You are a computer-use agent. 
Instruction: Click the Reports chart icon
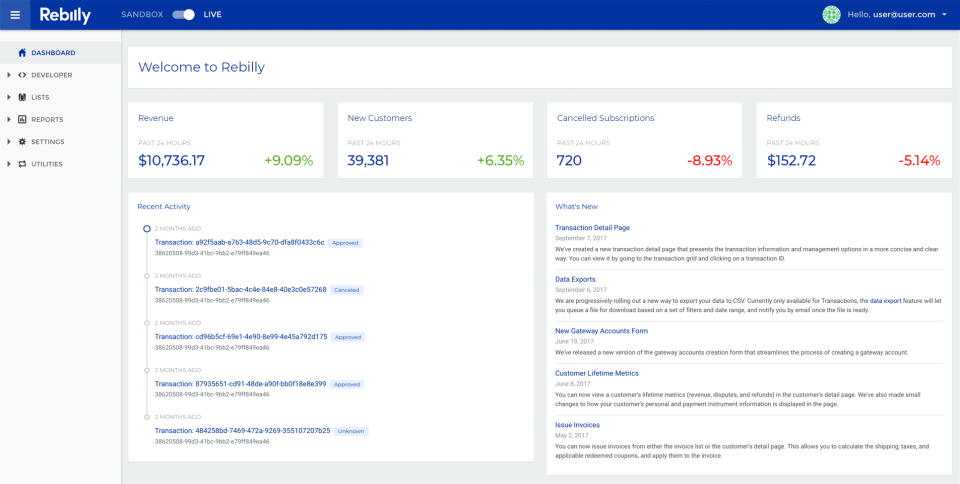tap(22, 119)
